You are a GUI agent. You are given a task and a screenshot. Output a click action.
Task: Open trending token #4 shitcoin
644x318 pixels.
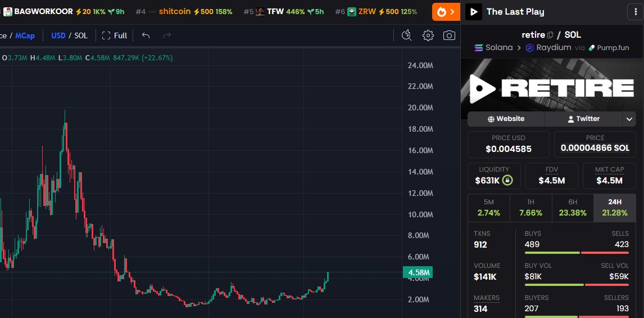(184, 11)
